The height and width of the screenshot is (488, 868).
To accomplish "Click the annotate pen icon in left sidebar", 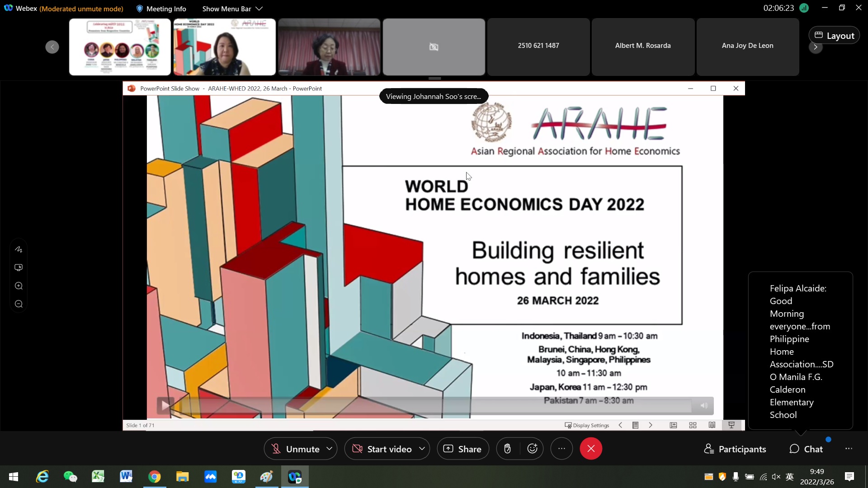I will [19, 249].
